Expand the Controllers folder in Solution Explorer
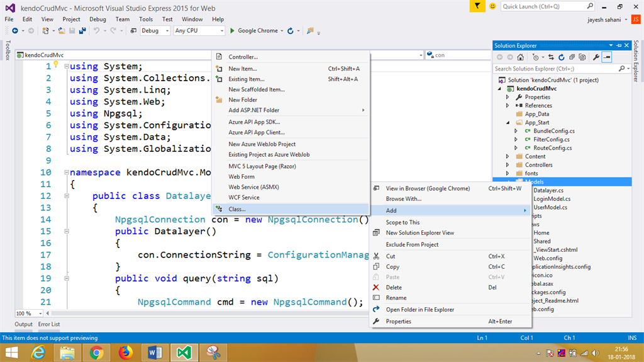 (x=508, y=165)
